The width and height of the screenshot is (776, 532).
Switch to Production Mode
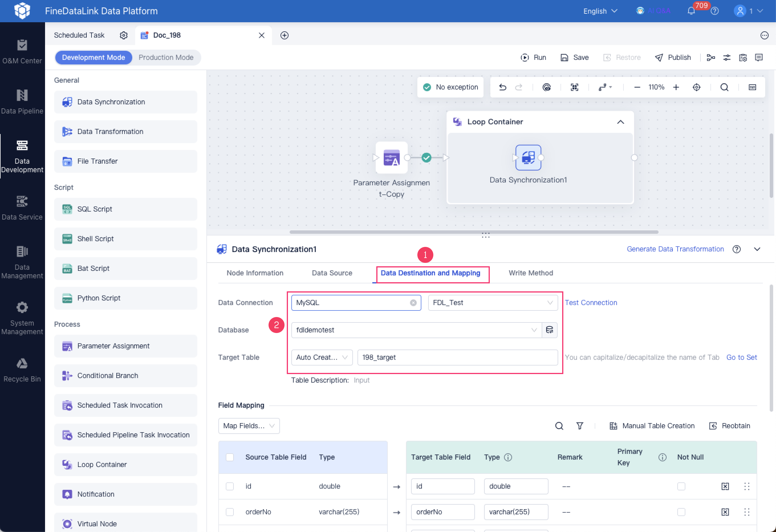tap(166, 57)
